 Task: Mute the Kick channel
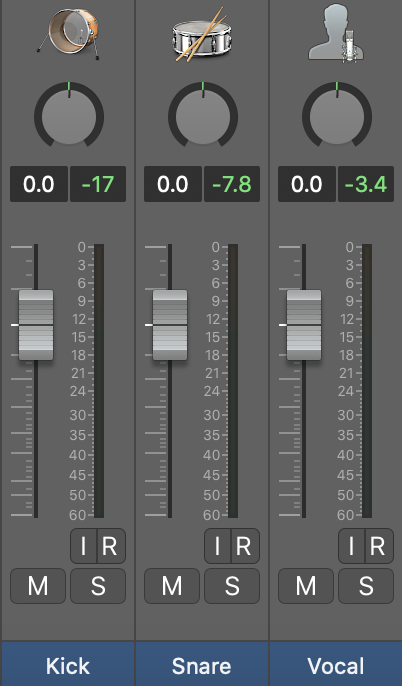[38, 586]
